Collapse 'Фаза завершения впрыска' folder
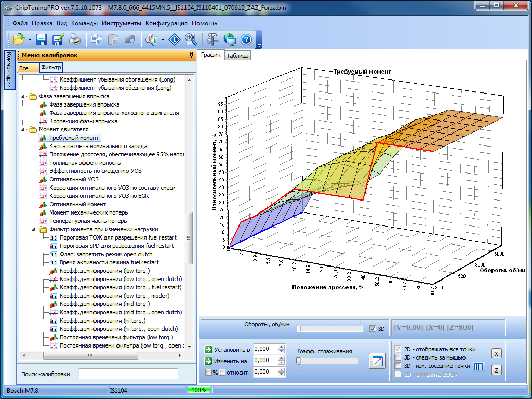 (x=23, y=96)
